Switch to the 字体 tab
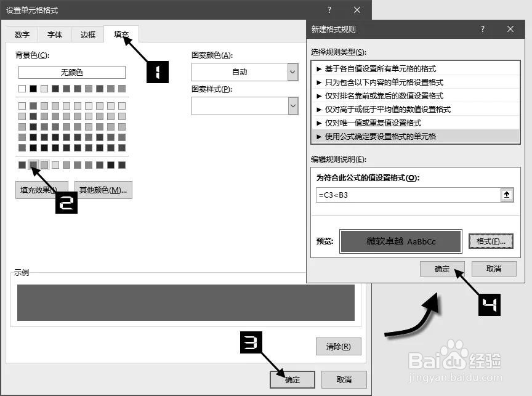This screenshot has width=532, height=396. coord(55,34)
